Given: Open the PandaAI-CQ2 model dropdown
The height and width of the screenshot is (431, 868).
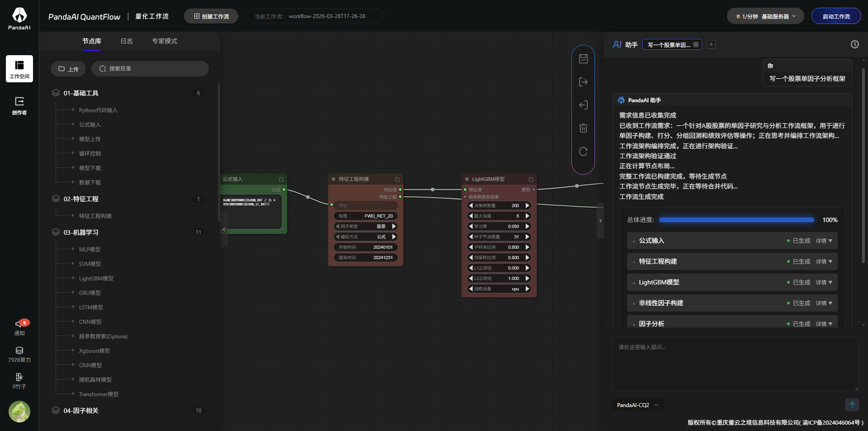Looking at the screenshot, I should [637, 405].
